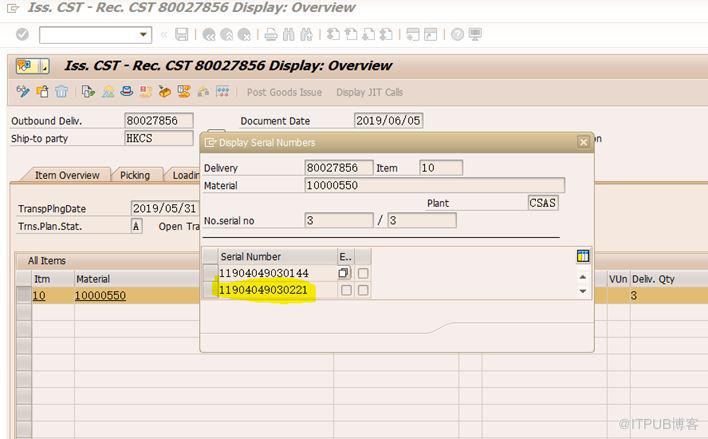The height and width of the screenshot is (439, 708).
Task: Open the Item Overview tab
Action: pyautogui.click(x=67, y=175)
